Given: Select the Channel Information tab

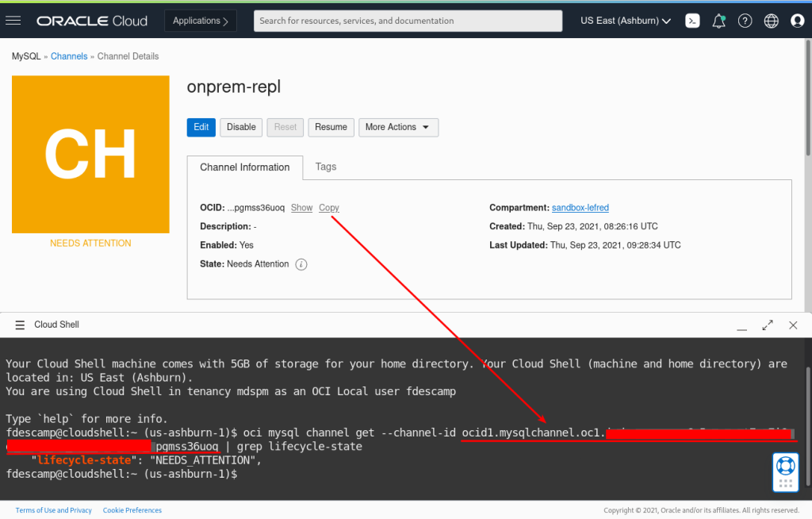Looking at the screenshot, I should point(245,167).
